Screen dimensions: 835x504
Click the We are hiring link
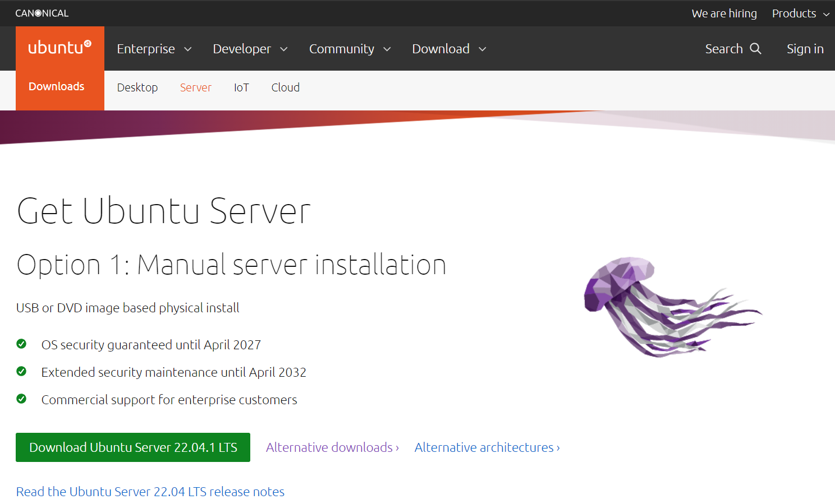click(724, 13)
